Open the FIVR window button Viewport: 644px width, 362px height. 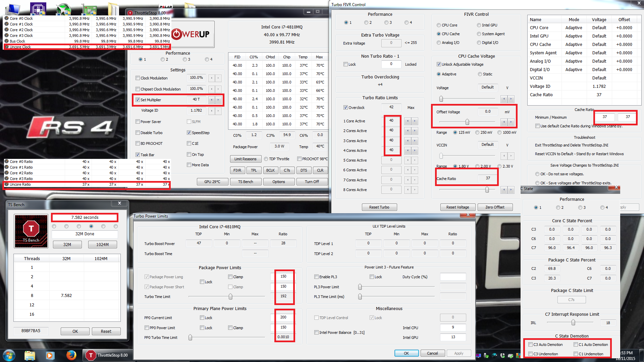pyautogui.click(x=237, y=170)
